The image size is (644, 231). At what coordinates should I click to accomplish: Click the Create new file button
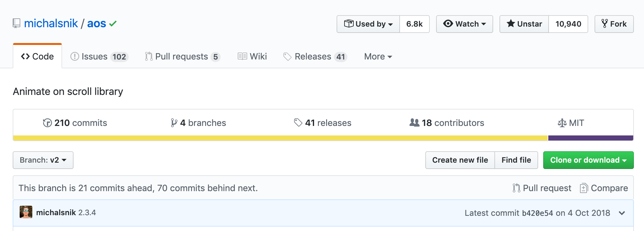pos(460,160)
